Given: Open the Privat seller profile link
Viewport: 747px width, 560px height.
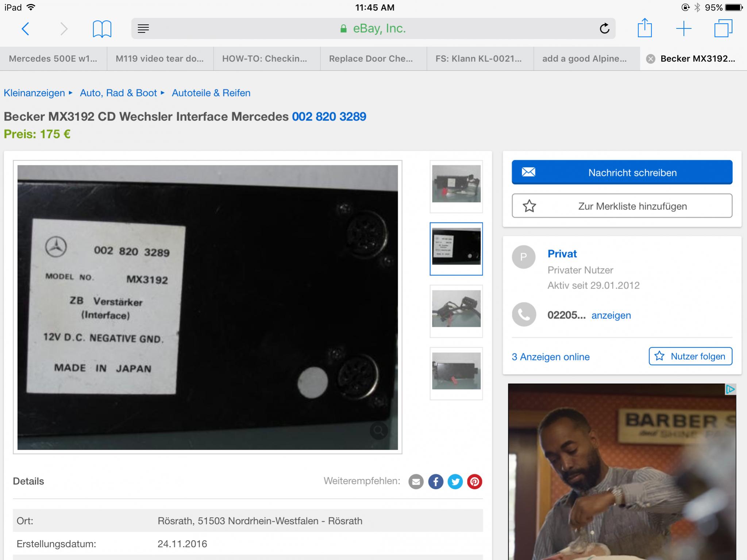Looking at the screenshot, I should tap(562, 254).
